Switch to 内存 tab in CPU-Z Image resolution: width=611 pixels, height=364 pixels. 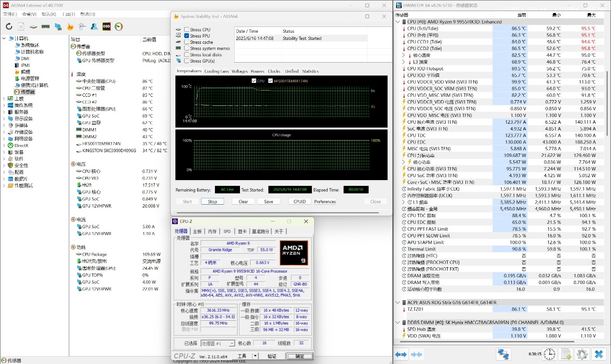tap(212, 231)
